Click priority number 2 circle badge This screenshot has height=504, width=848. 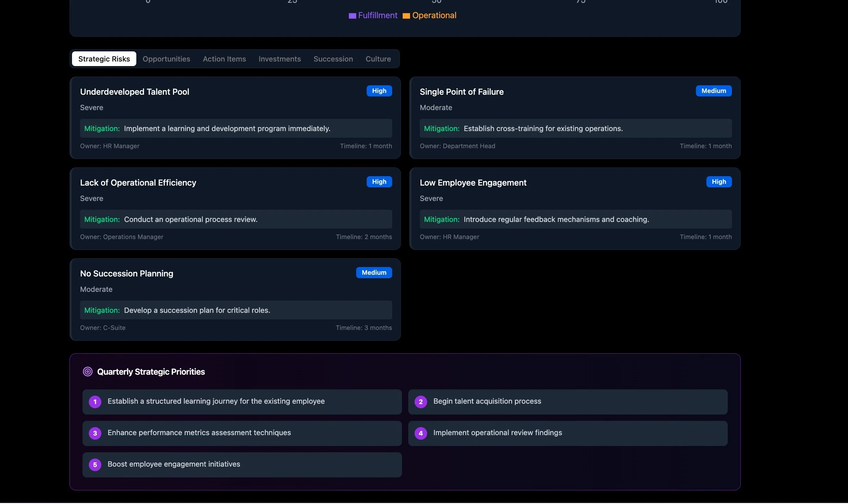tap(421, 402)
